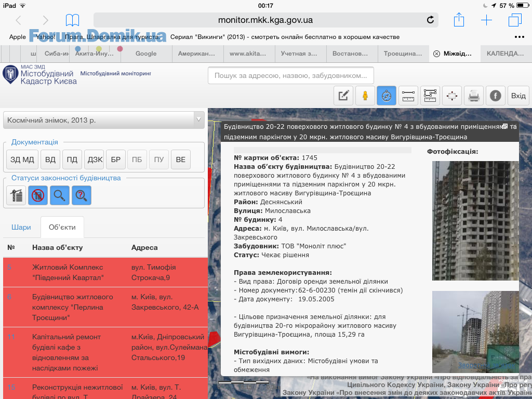Show all open Safari tabs
The width and height of the screenshot is (532, 399).
click(x=515, y=20)
